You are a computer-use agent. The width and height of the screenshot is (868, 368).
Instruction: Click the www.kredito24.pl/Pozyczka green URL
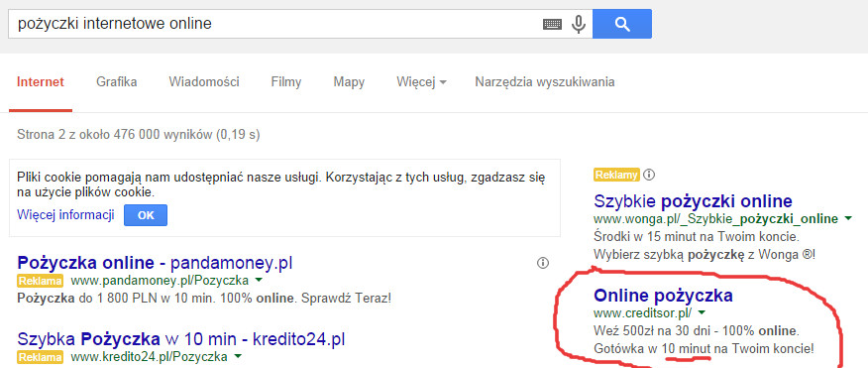pyautogui.click(x=150, y=356)
